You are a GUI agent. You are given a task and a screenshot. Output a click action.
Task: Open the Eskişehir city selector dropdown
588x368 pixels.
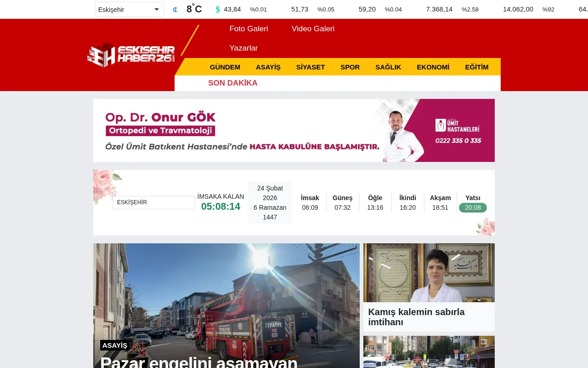[x=129, y=9]
